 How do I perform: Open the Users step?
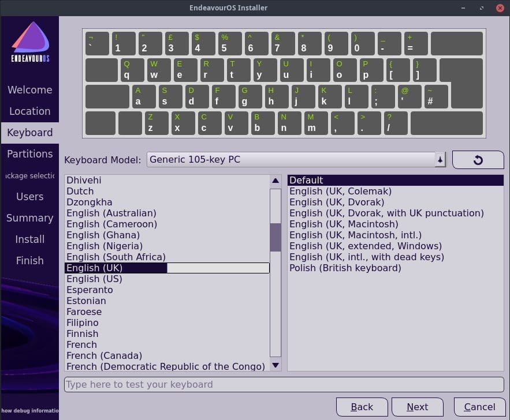point(30,197)
